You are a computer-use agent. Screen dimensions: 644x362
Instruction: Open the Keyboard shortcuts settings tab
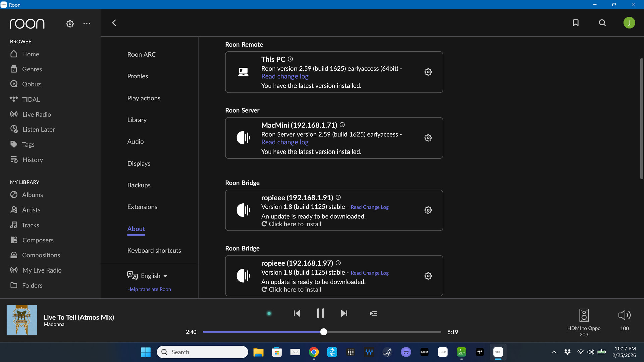(154, 250)
